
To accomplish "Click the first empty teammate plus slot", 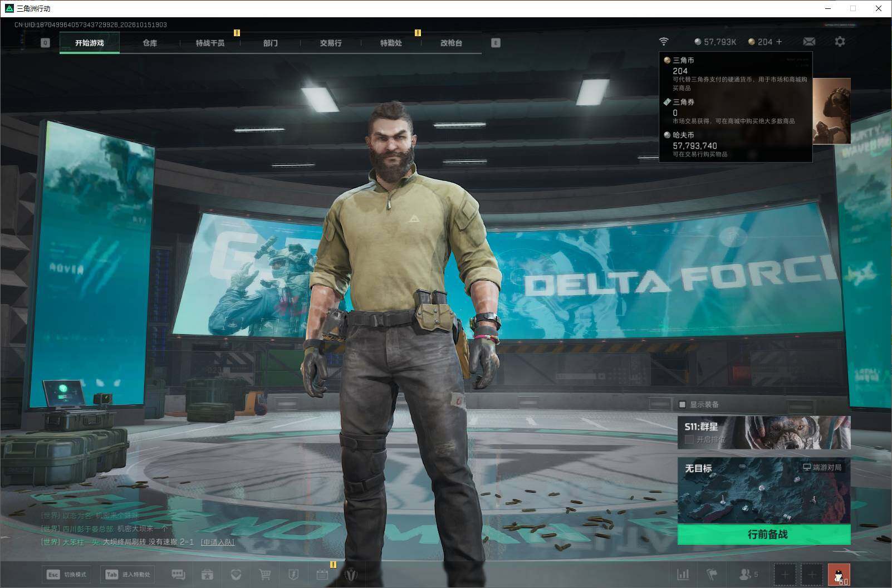I will (x=785, y=574).
